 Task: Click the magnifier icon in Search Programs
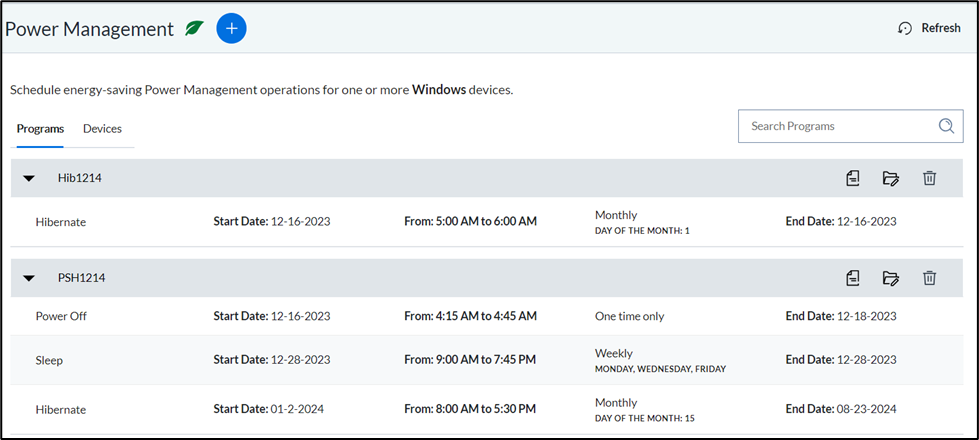[x=946, y=126]
